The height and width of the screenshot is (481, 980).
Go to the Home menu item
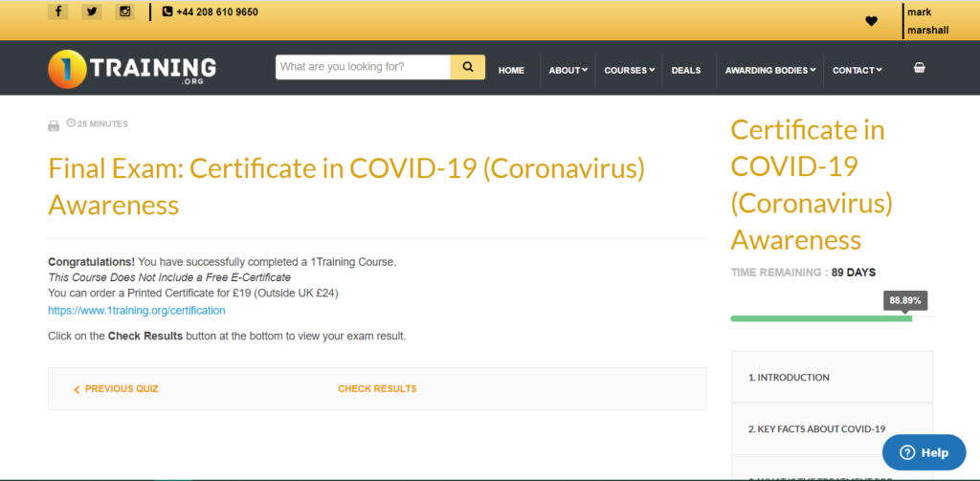511,70
